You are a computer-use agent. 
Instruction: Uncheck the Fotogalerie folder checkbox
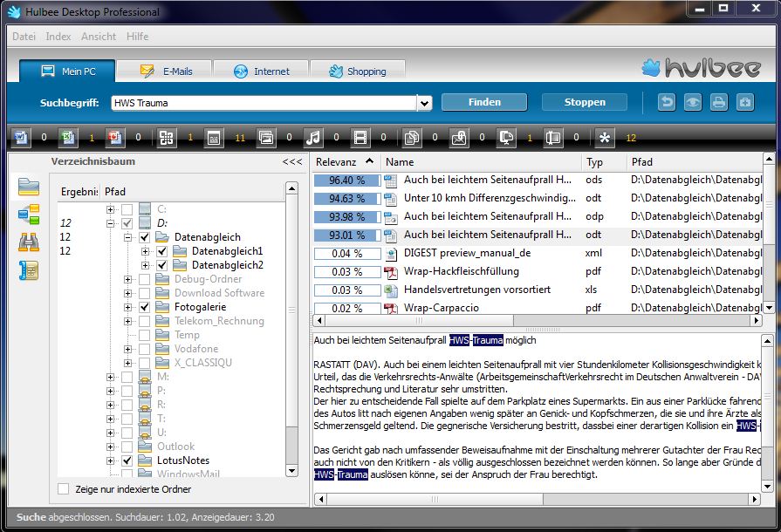coord(145,307)
